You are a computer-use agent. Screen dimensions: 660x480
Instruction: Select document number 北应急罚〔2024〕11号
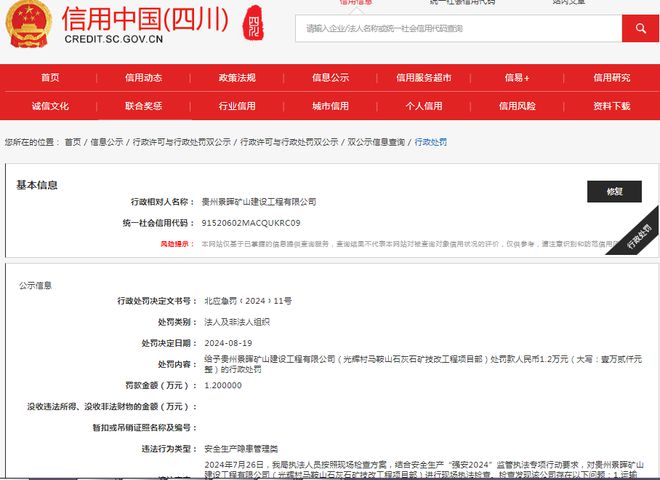point(248,301)
